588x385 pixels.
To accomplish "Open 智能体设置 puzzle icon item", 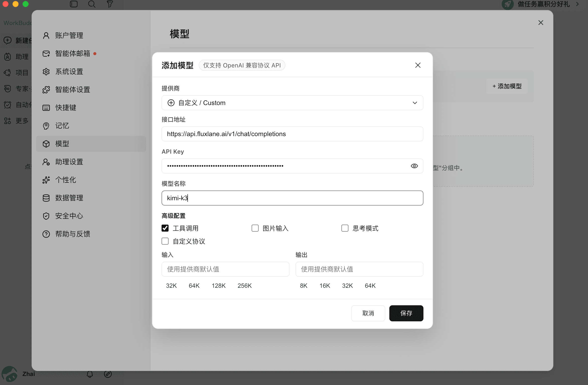I will (x=91, y=89).
